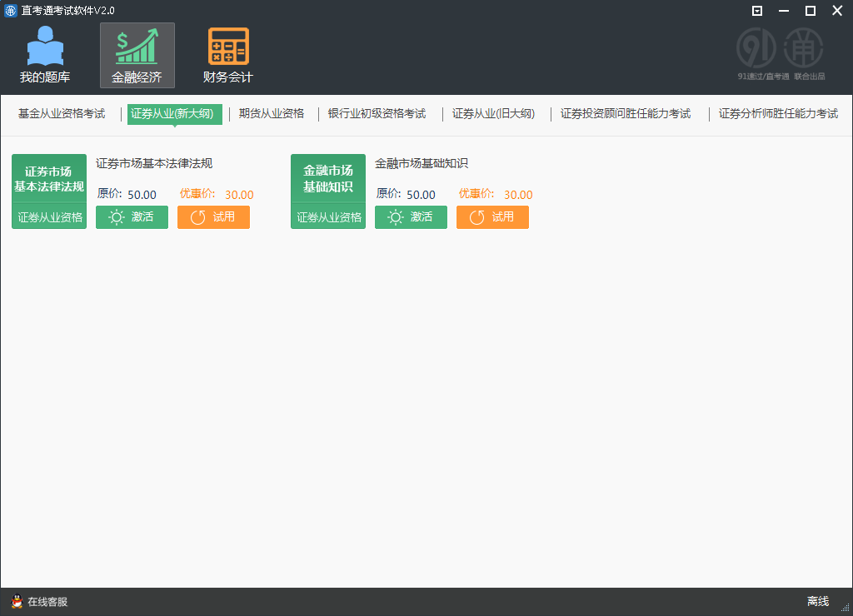The width and height of the screenshot is (853, 616).
Task: Click the app logo in title bar
Action: pyautogui.click(x=10, y=10)
